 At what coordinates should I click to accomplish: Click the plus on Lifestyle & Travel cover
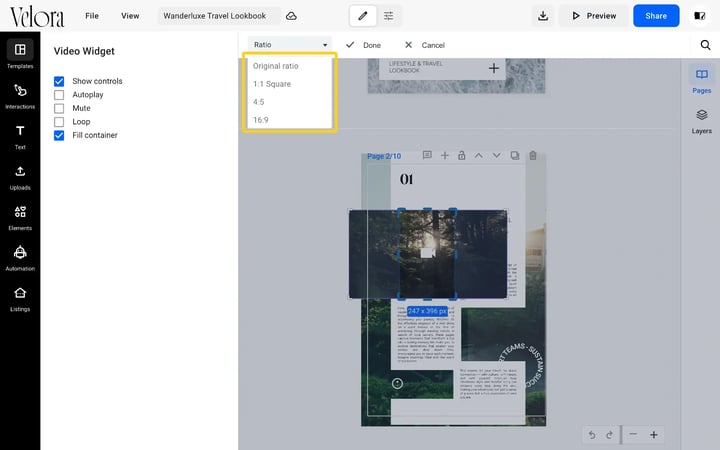pyautogui.click(x=494, y=68)
